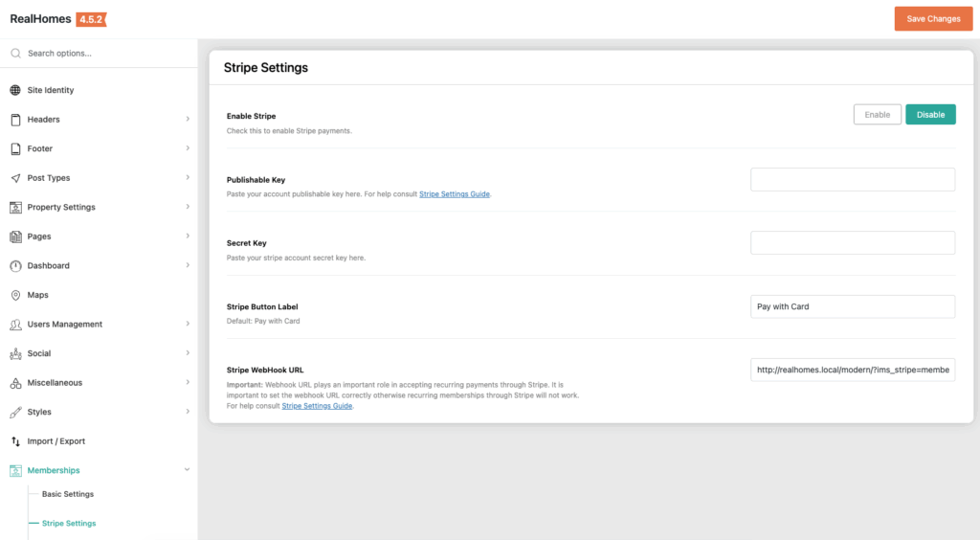Click the Styles paintbrush icon
The height and width of the screenshot is (540, 980).
[15, 412]
